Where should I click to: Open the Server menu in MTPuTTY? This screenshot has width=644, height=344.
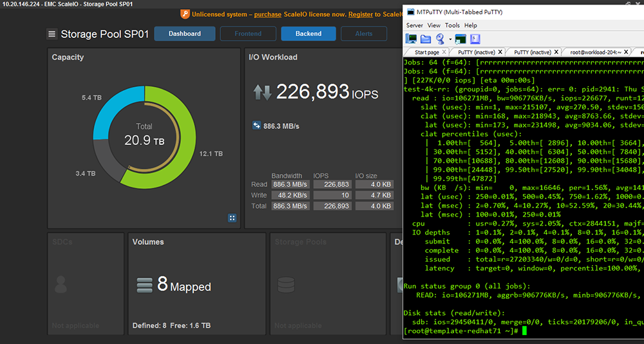(x=415, y=26)
